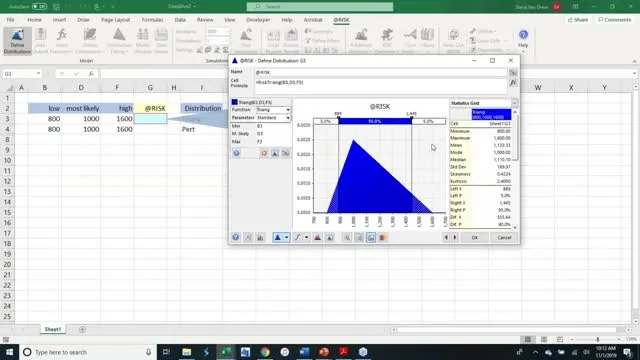Click the fx formula button in dialog
Screen dimensions: 640x360
point(513,83)
